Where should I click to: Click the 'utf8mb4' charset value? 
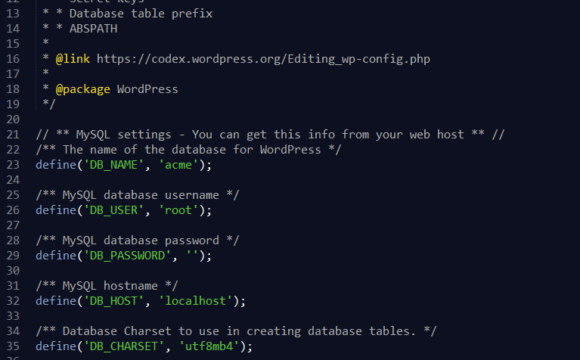click(209, 346)
